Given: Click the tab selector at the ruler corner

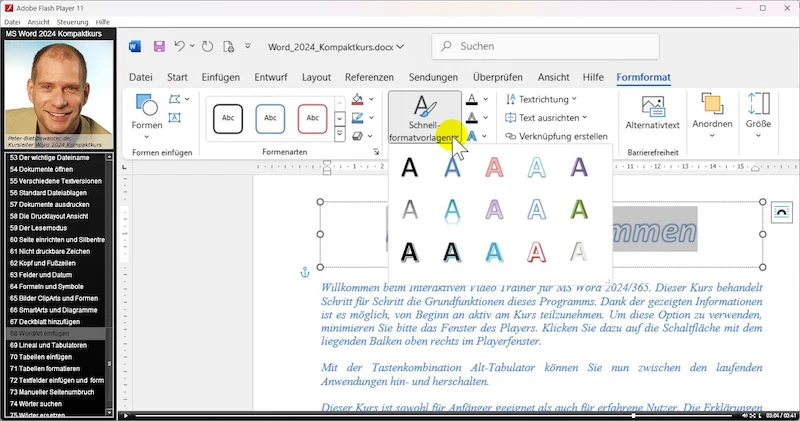Looking at the screenshot, I should tap(124, 167).
